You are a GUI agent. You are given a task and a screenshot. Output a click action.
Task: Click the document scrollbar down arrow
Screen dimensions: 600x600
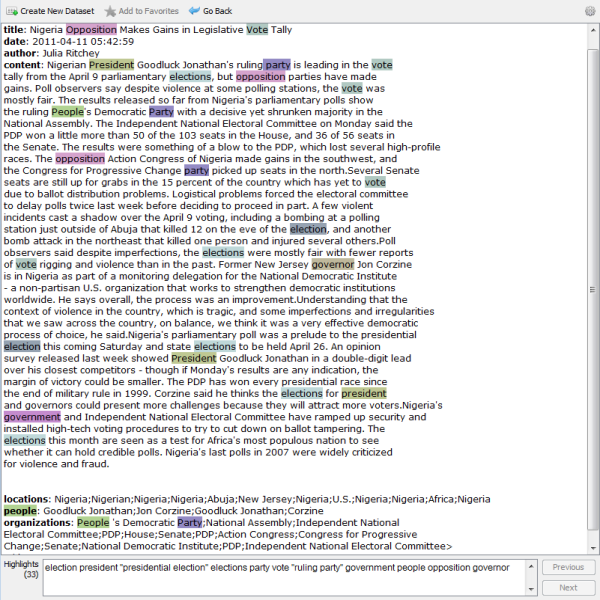pyautogui.click(x=593, y=548)
